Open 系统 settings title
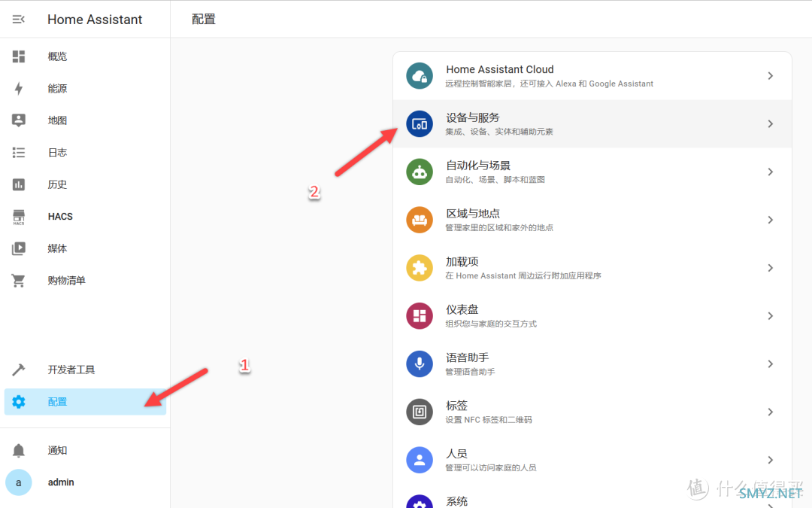812x508 pixels. (x=457, y=501)
